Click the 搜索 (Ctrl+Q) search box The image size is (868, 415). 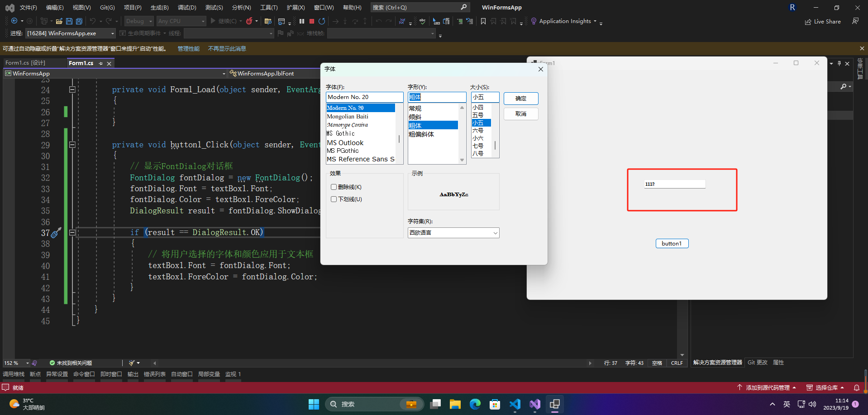pyautogui.click(x=420, y=8)
